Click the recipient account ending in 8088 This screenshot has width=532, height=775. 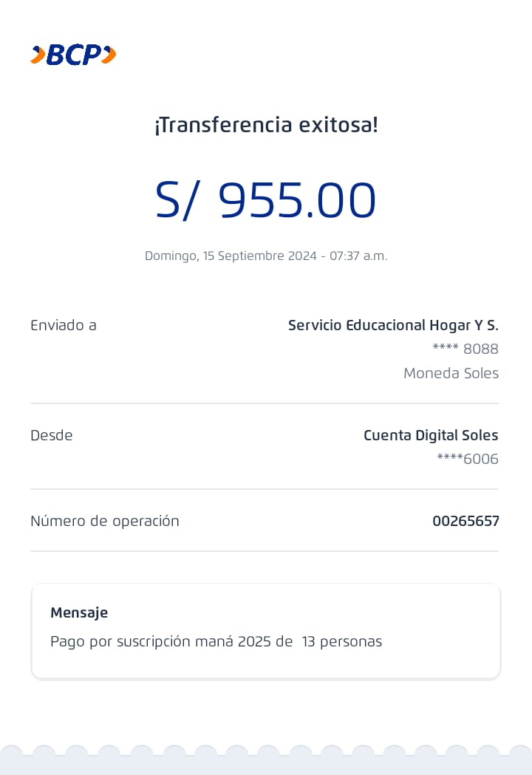point(465,349)
